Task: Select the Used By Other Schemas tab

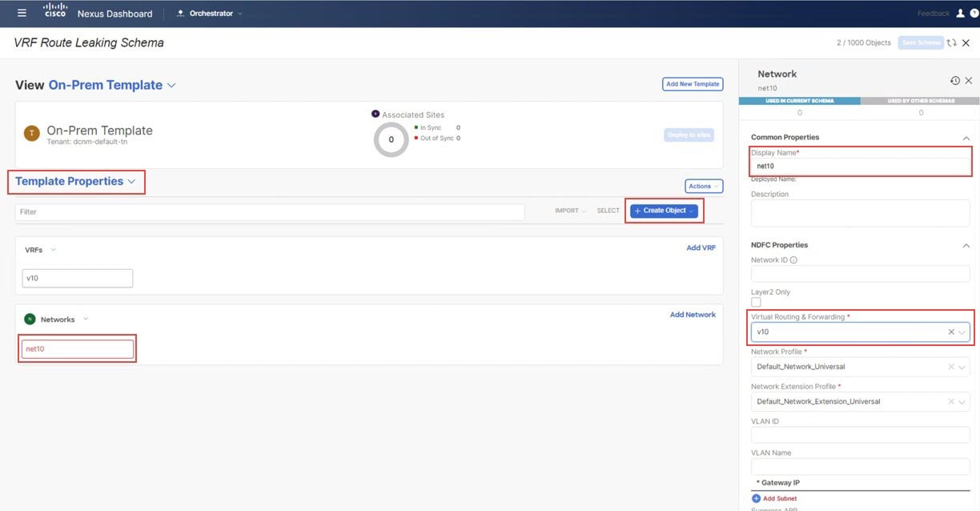Action: coord(920,101)
